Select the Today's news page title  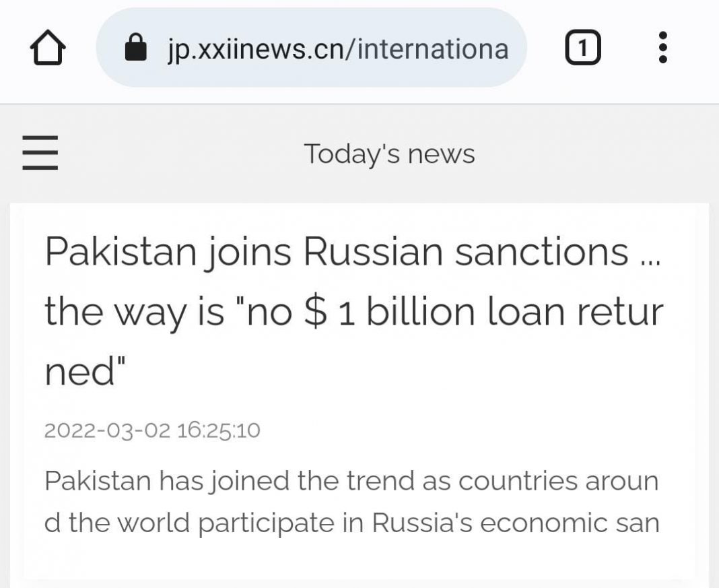(390, 153)
